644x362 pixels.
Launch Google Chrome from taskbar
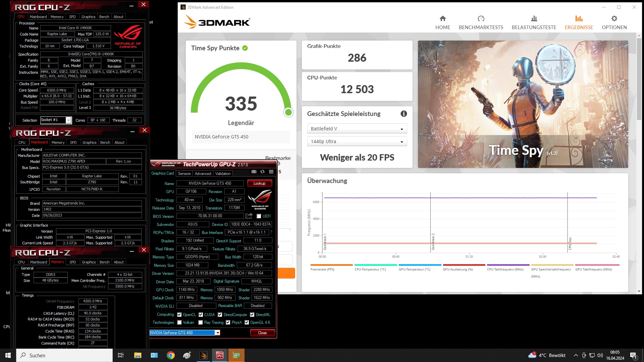[x=171, y=355]
